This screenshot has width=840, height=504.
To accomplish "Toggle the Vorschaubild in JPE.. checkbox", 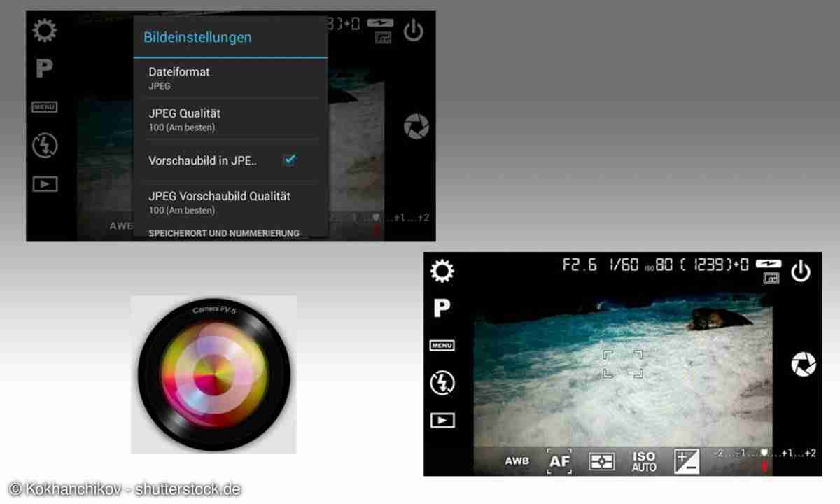I will 289,160.
